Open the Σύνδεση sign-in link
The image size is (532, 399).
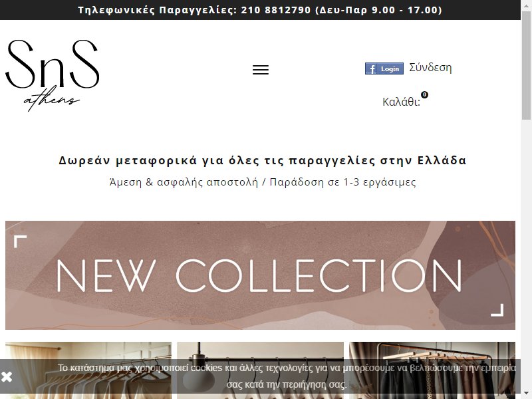tap(430, 68)
